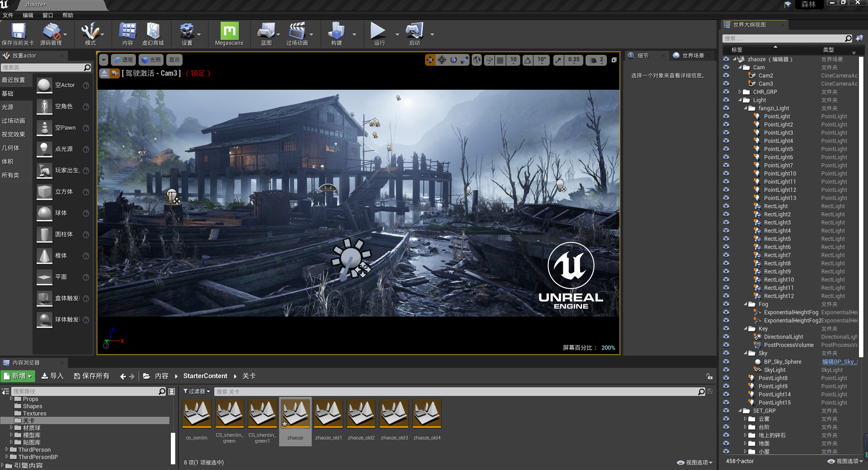868x470 pixels.
Task: Open the Cinematics (过场动画) toolbar icon
Action: click(297, 31)
